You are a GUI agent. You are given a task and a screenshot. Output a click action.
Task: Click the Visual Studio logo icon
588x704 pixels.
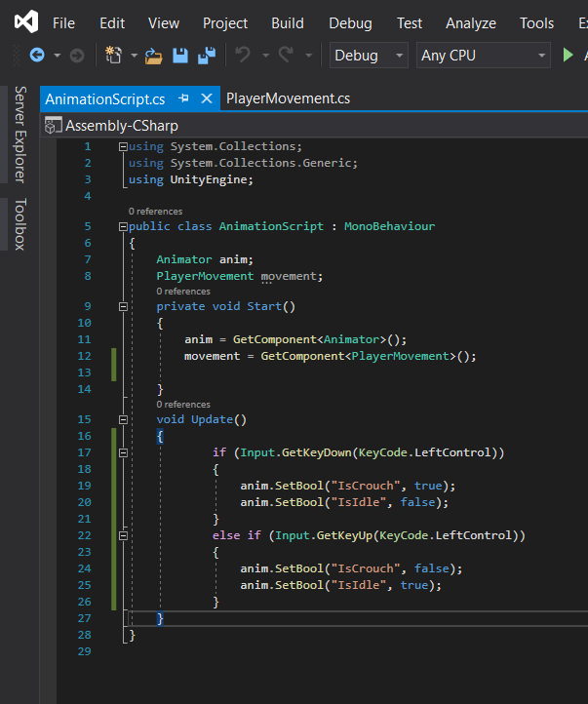26,22
